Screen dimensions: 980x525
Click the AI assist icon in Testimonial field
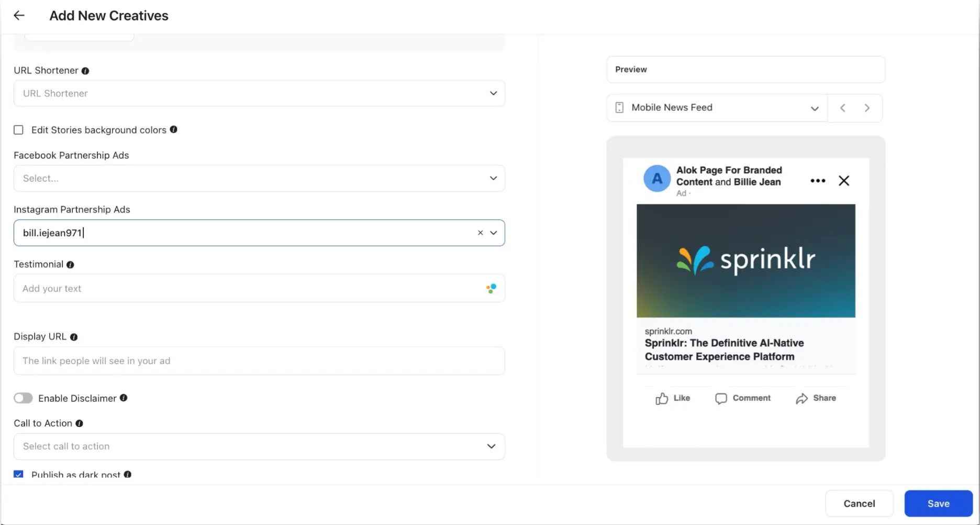tap(491, 288)
